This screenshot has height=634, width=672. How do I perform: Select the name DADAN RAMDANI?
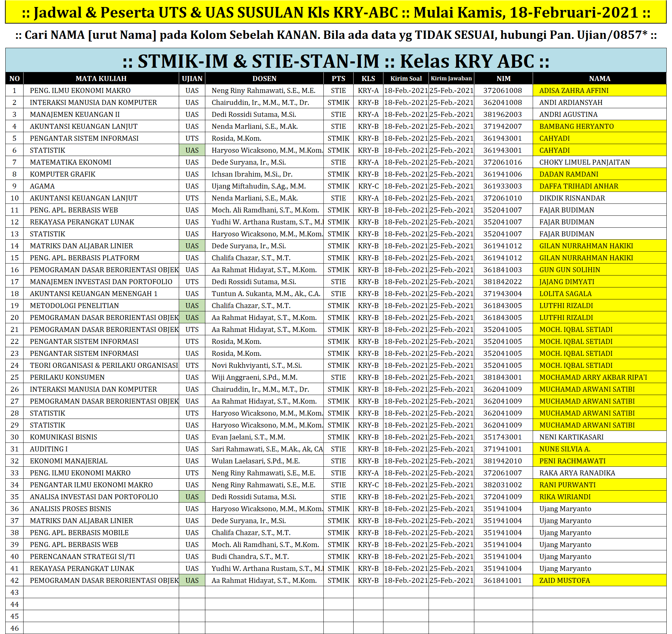(x=569, y=174)
